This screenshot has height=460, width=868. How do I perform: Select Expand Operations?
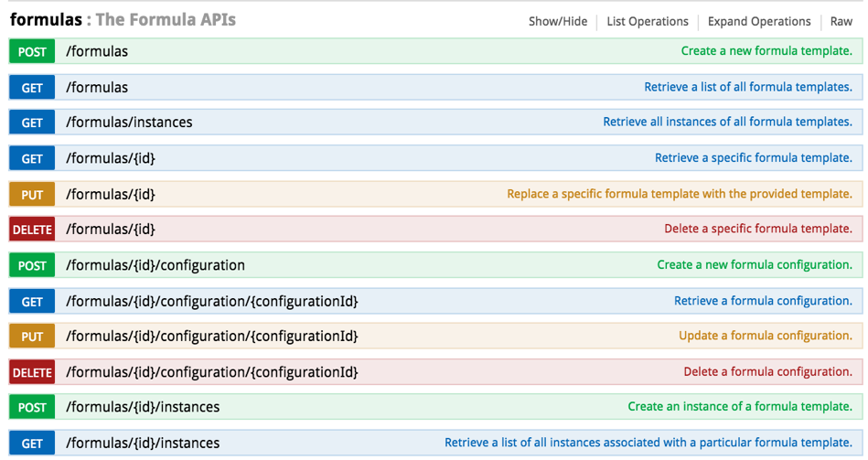759,22
